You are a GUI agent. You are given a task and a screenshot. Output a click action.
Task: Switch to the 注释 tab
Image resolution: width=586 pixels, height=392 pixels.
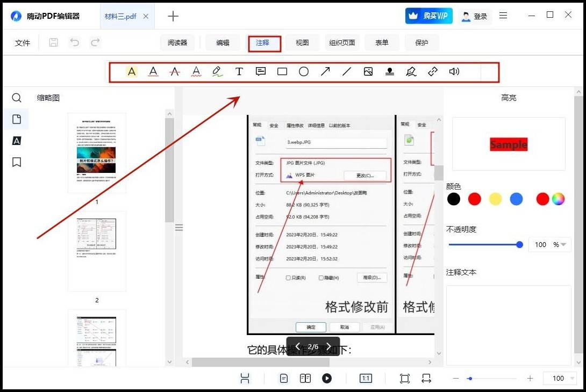pos(263,43)
